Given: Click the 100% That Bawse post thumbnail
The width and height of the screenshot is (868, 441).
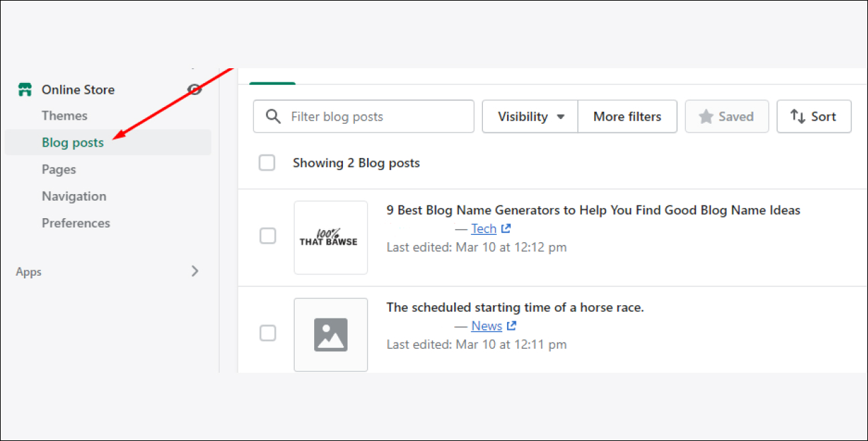Looking at the screenshot, I should coord(331,238).
